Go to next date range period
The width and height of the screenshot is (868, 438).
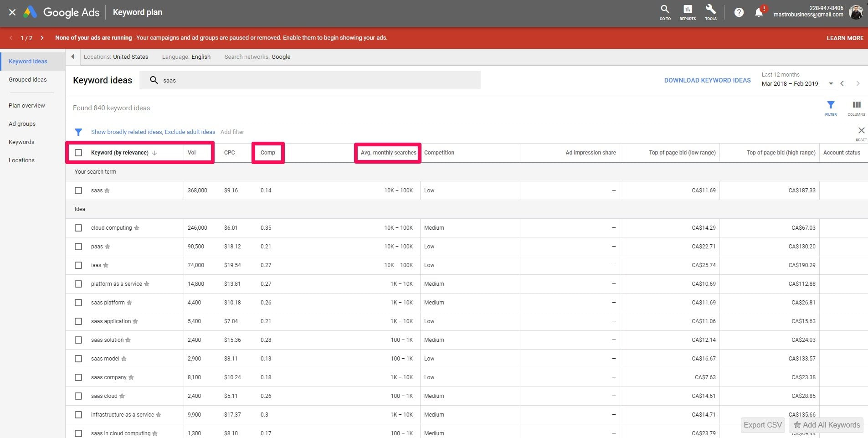pyautogui.click(x=858, y=83)
